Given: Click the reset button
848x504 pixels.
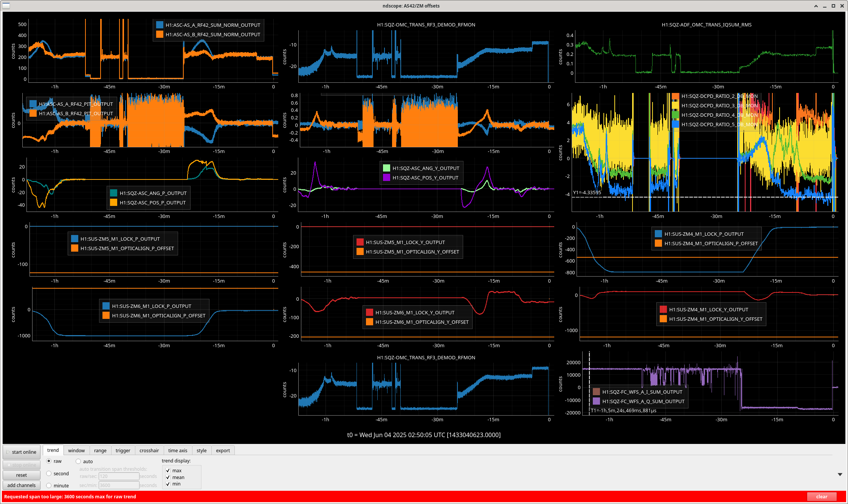Looking at the screenshot, I should click(x=22, y=475).
